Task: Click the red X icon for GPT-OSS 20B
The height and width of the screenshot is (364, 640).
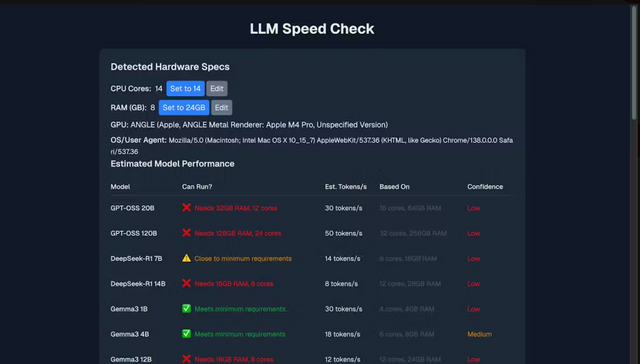Action: 187,208
